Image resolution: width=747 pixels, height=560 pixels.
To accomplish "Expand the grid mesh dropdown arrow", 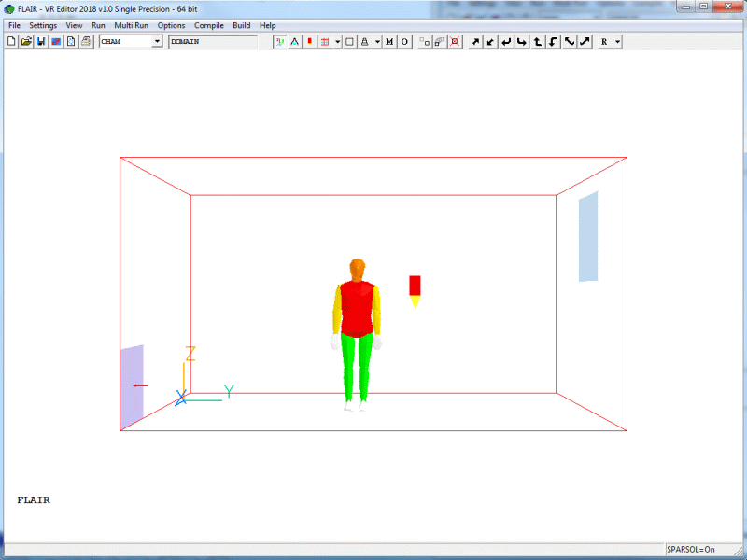I will (x=337, y=42).
